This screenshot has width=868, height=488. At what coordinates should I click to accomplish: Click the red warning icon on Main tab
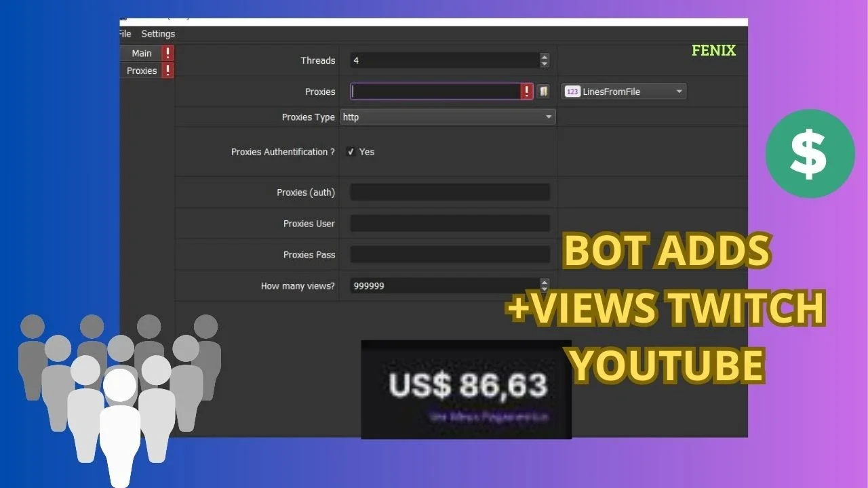(167, 53)
